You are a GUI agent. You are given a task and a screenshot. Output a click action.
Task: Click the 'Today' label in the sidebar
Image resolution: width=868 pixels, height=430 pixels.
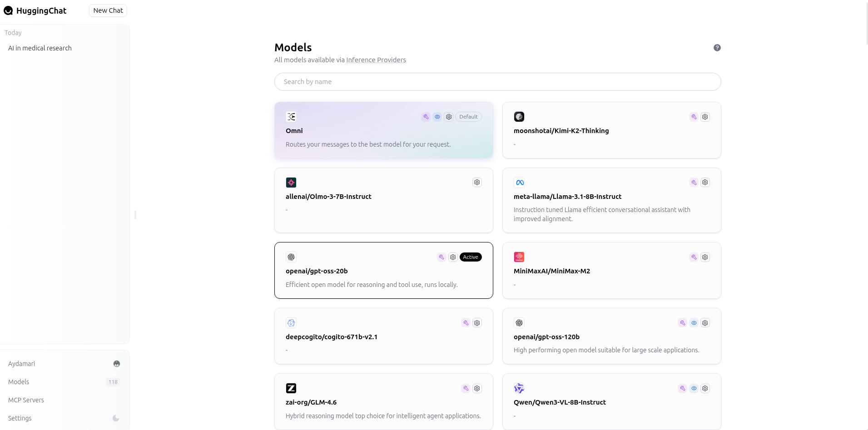tap(13, 33)
